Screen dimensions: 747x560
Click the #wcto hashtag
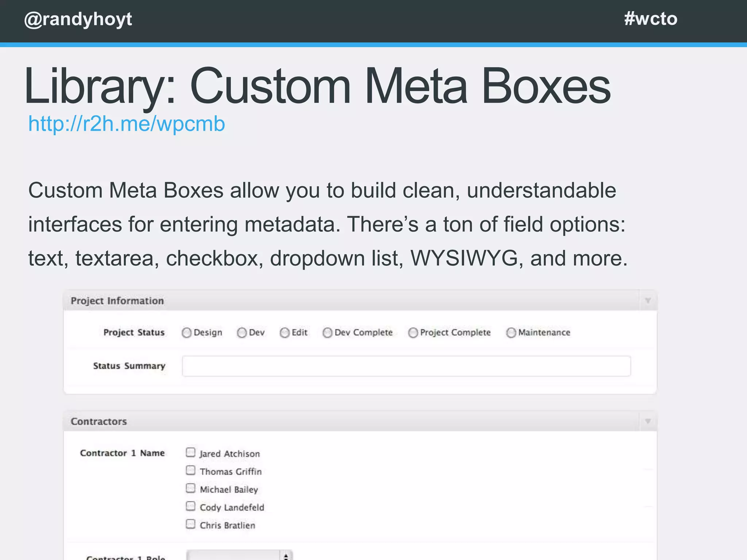click(650, 19)
